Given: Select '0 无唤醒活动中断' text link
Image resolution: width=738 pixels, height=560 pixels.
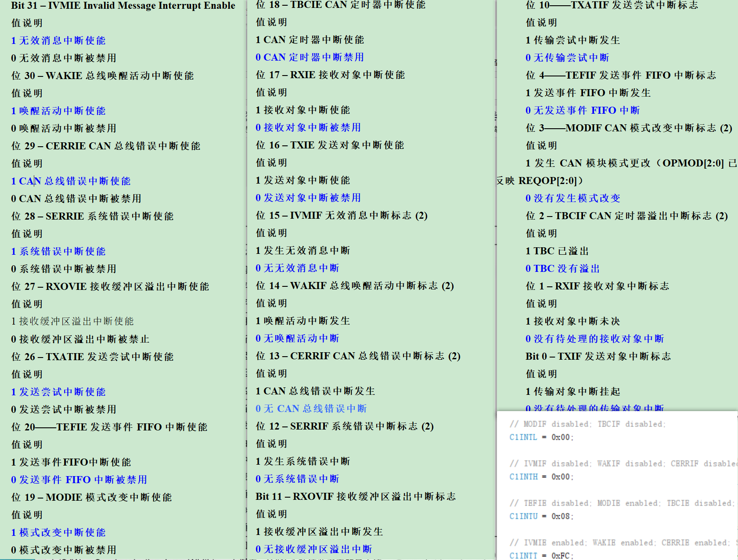Looking at the screenshot, I should tap(297, 338).
